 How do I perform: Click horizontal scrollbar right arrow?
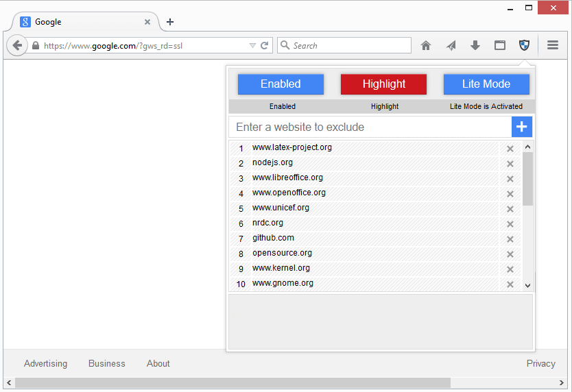click(562, 382)
